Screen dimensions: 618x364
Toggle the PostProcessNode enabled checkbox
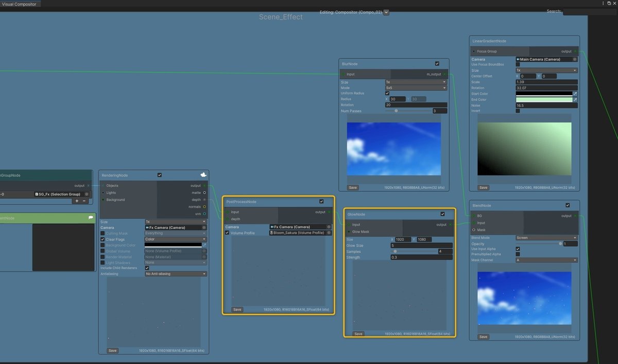click(322, 201)
